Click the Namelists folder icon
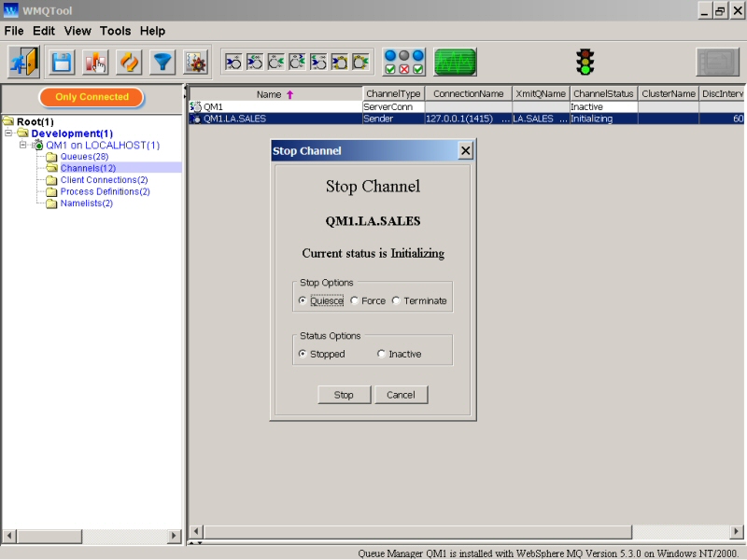The height and width of the screenshot is (560, 747). [x=51, y=203]
